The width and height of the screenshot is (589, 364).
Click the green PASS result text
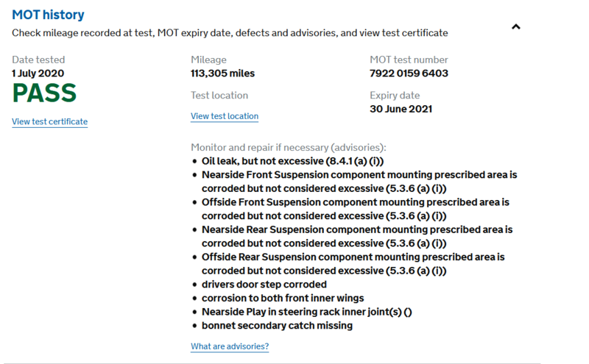click(x=44, y=93)
